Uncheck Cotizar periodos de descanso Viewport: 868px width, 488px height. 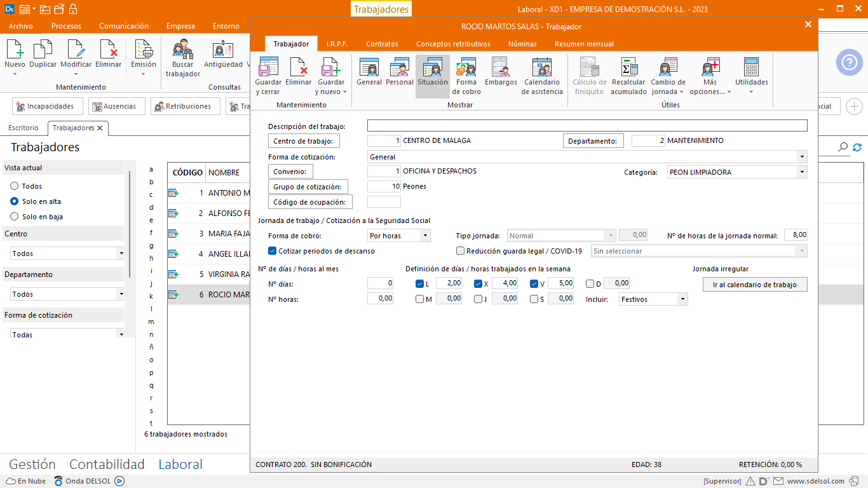click(273, 251)
